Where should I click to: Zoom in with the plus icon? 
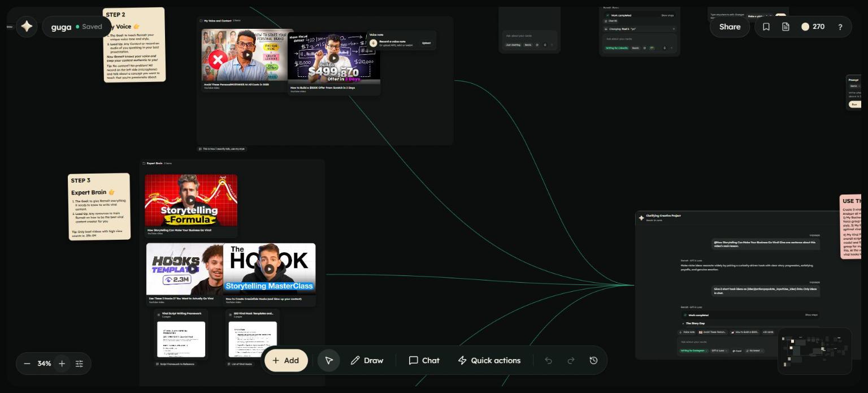point(62,364)
